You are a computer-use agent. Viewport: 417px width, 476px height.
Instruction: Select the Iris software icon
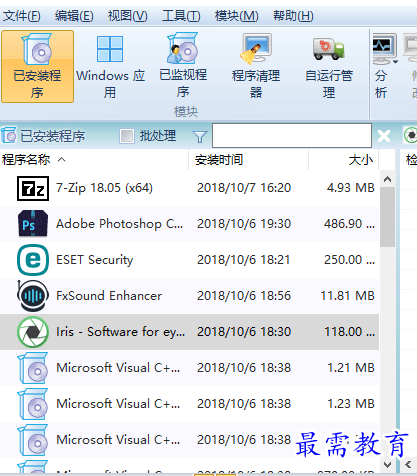33,332
